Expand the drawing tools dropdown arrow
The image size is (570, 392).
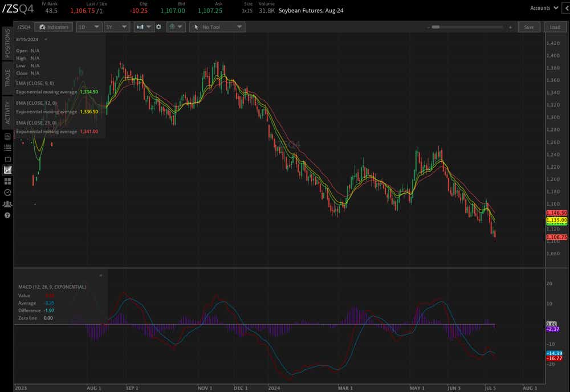coord(180,27)
